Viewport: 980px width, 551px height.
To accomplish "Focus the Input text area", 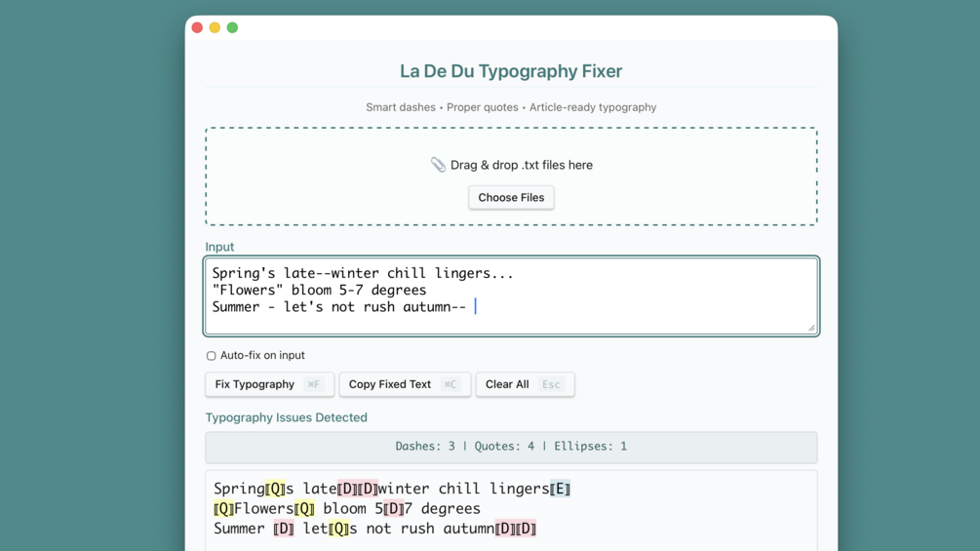I will point(511,296).
